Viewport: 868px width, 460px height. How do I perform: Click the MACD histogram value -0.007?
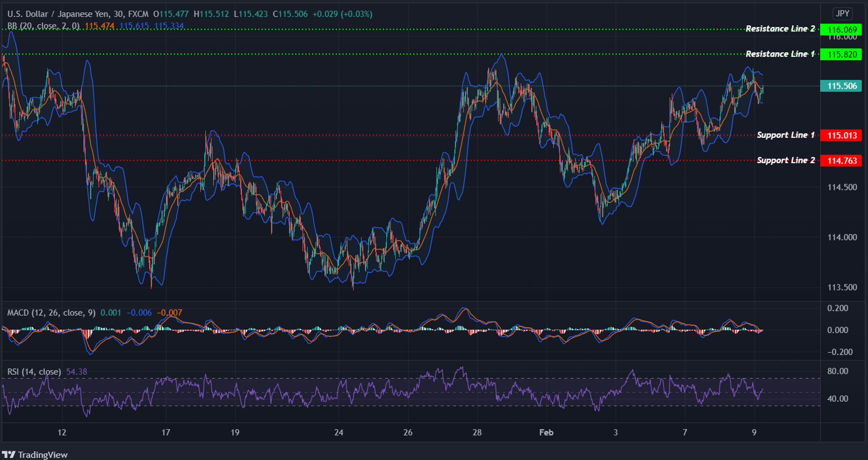pos(169,313)
